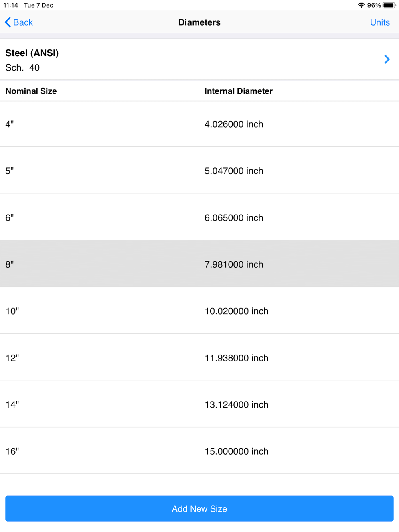
Task: Tap the 4.026000 inch diameter value
Action: coord(234,124)
